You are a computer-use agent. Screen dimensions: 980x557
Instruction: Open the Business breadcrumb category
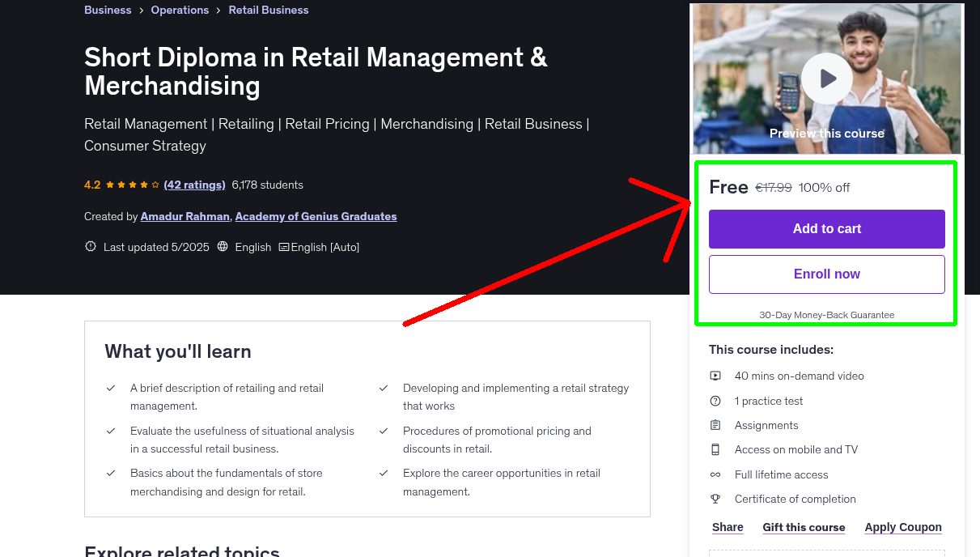click(x=108, y=10)
